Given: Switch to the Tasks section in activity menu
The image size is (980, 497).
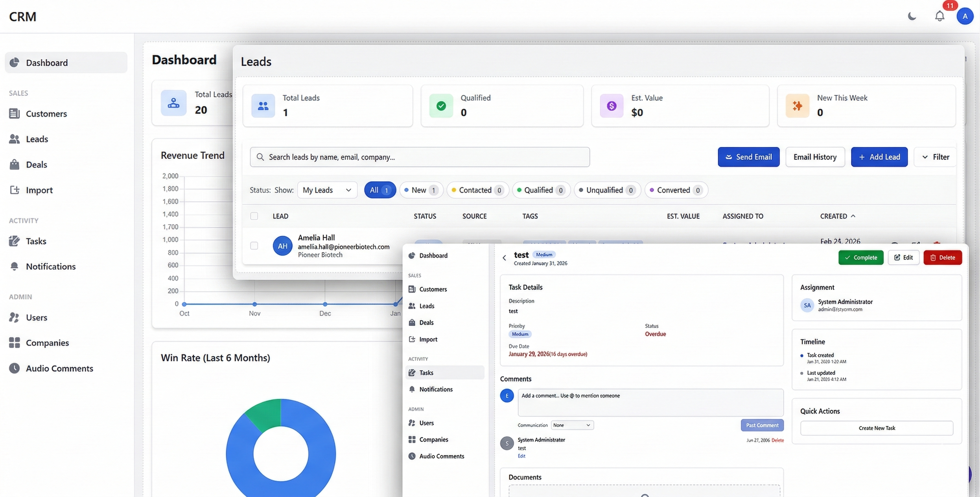Looking at the screenshot, I should (426, 372).
